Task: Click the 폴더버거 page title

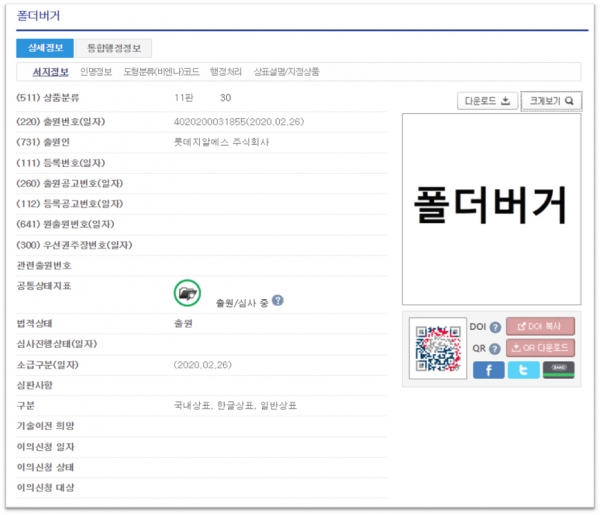Action: [38, 16]
